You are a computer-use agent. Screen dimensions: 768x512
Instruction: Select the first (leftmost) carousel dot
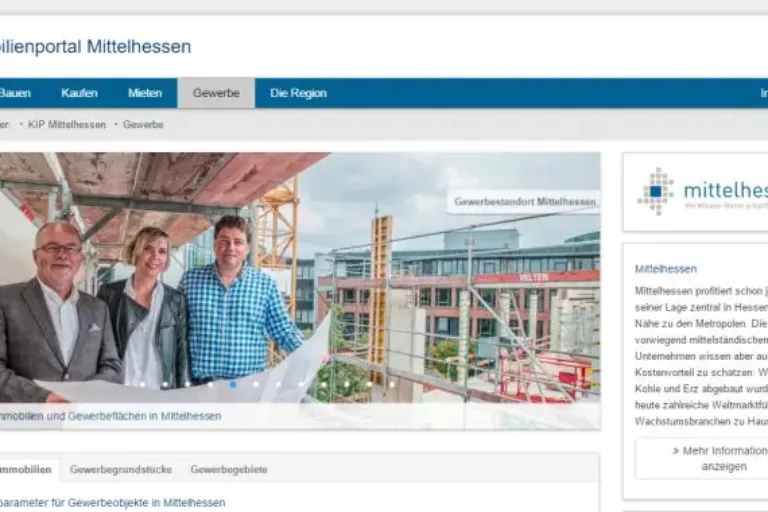(143, 385)
